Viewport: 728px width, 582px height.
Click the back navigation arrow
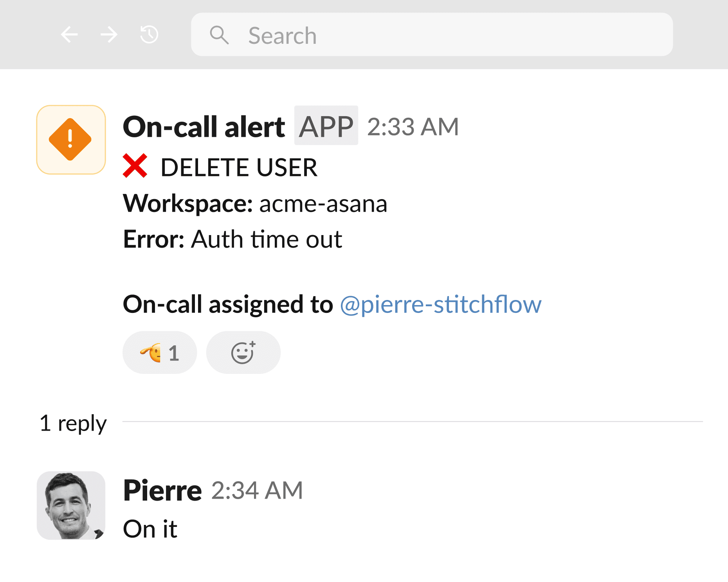70,34
